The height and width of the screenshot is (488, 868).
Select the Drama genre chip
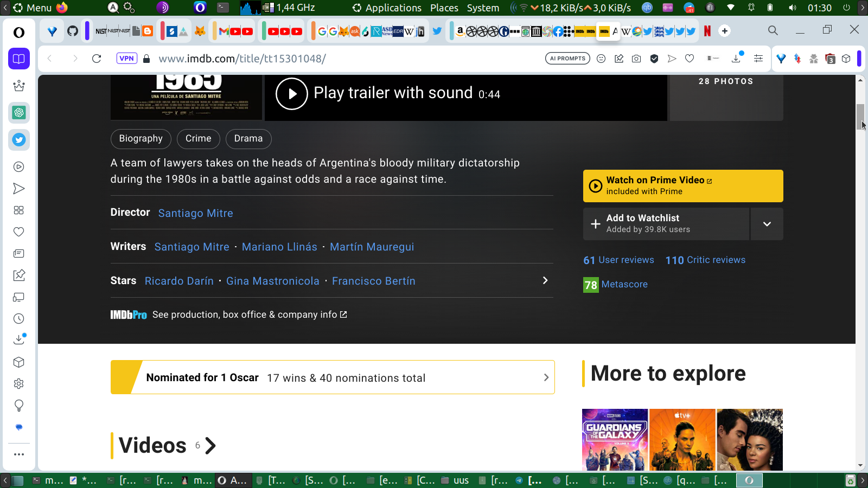pyautogui.click(x=248, y=139)
